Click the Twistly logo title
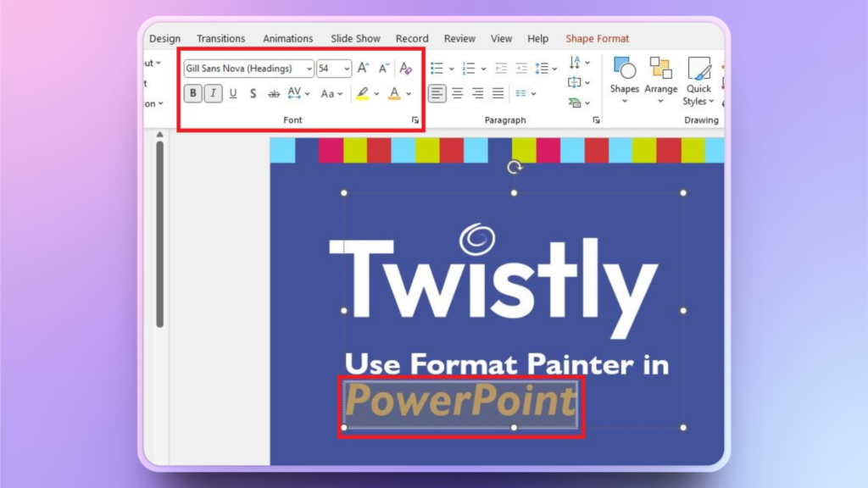This screenshot has width=868, height=488. pyautogui.click(x=494, y=280)
